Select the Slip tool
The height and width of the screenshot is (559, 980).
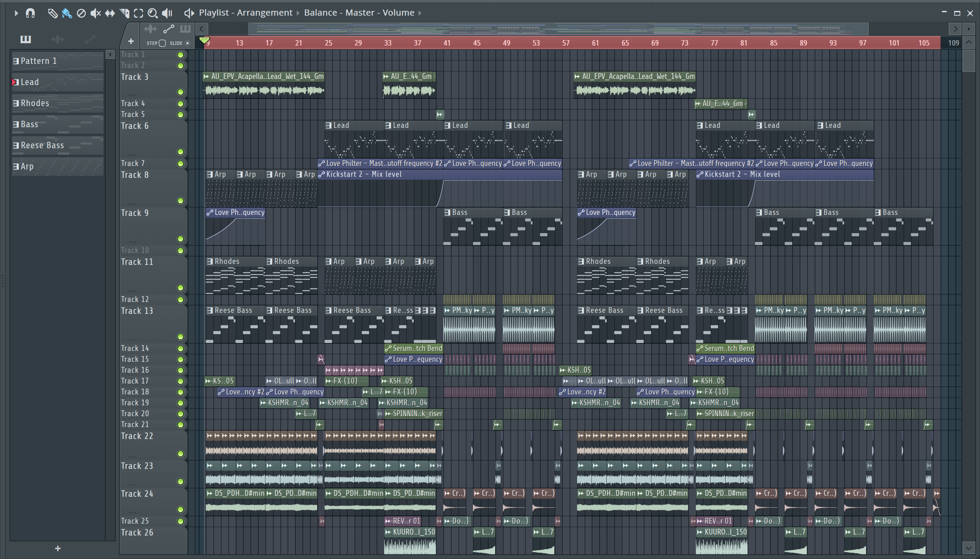pyautogui.click(x=110, y=13)
